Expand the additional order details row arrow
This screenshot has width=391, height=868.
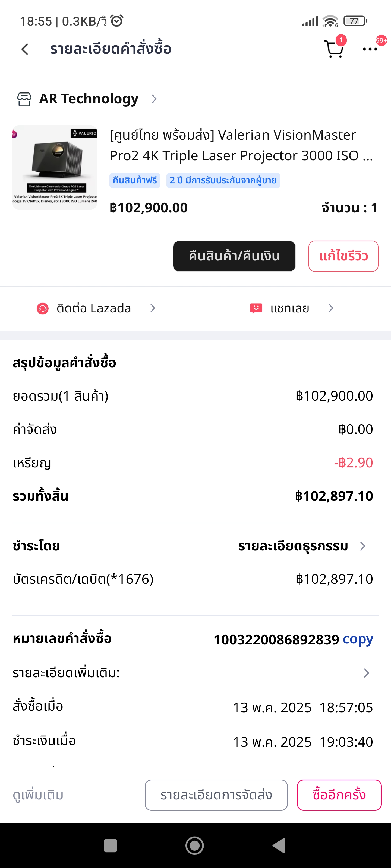(366, 673)
